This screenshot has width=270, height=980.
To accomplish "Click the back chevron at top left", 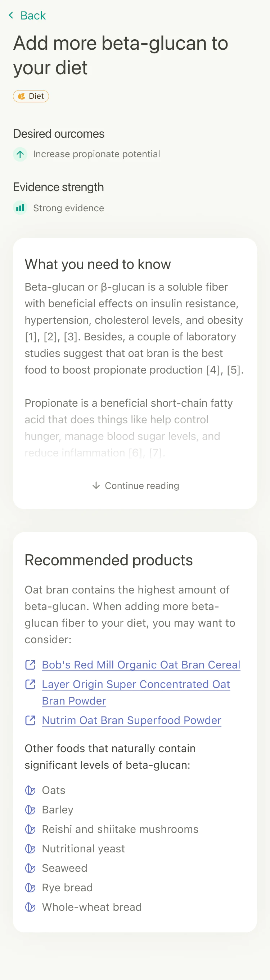I will pos(12,15).
